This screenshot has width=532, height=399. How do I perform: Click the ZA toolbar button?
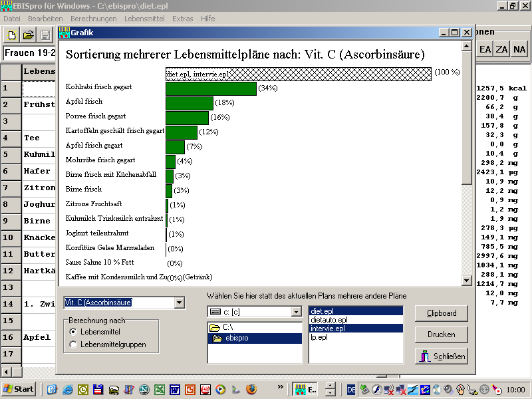click(x=502, y=49)
